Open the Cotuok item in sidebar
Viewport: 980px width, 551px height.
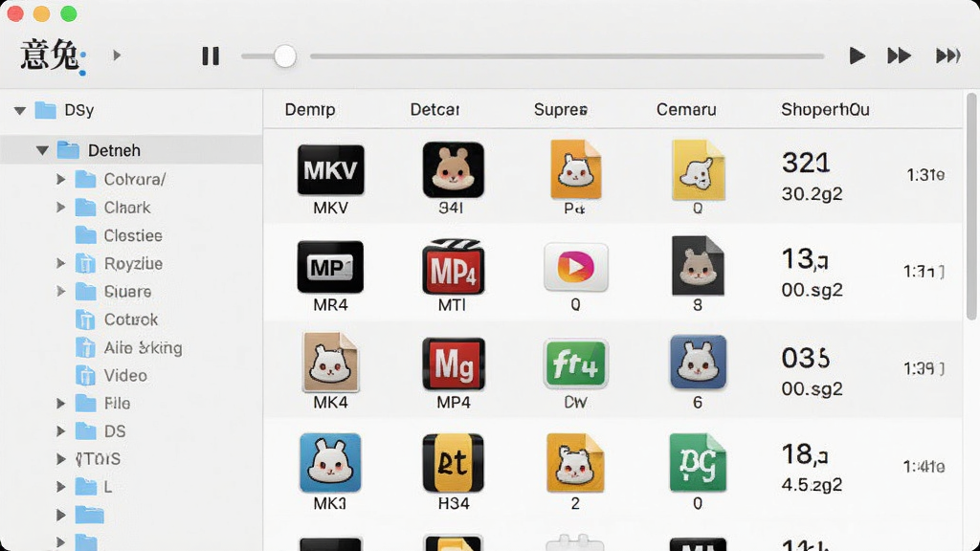pyautogui.click(x=130, y=320)
